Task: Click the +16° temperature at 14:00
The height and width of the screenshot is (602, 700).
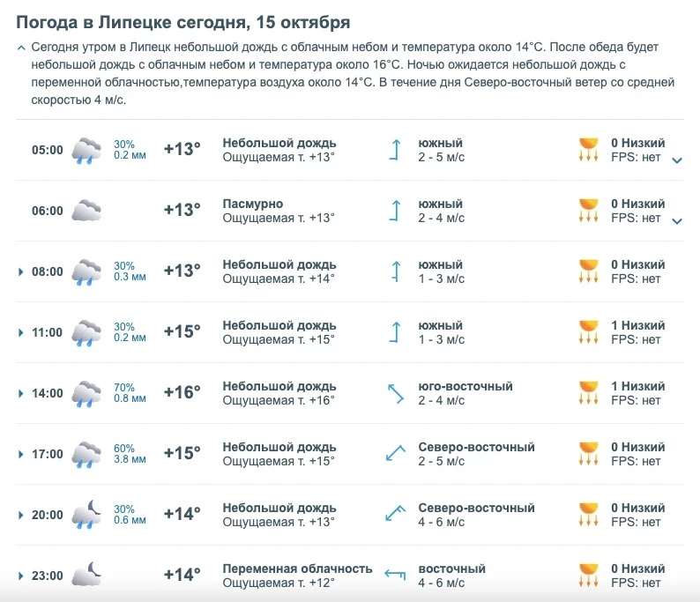Action: pos(182,392)
